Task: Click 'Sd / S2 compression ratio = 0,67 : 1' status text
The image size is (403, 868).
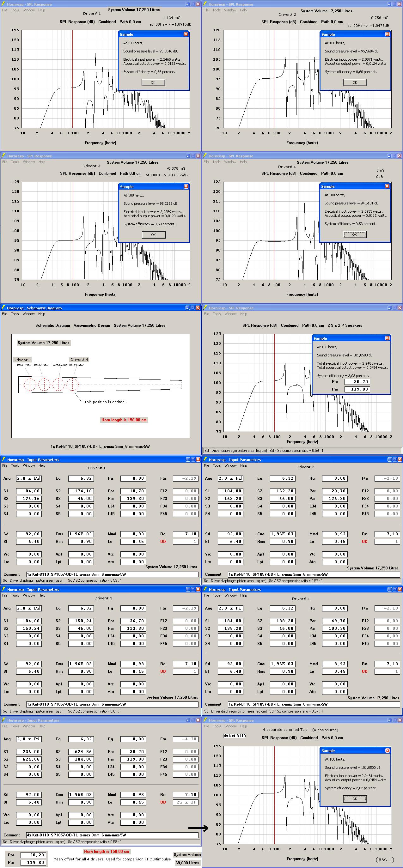Action: tap(296, 711)
